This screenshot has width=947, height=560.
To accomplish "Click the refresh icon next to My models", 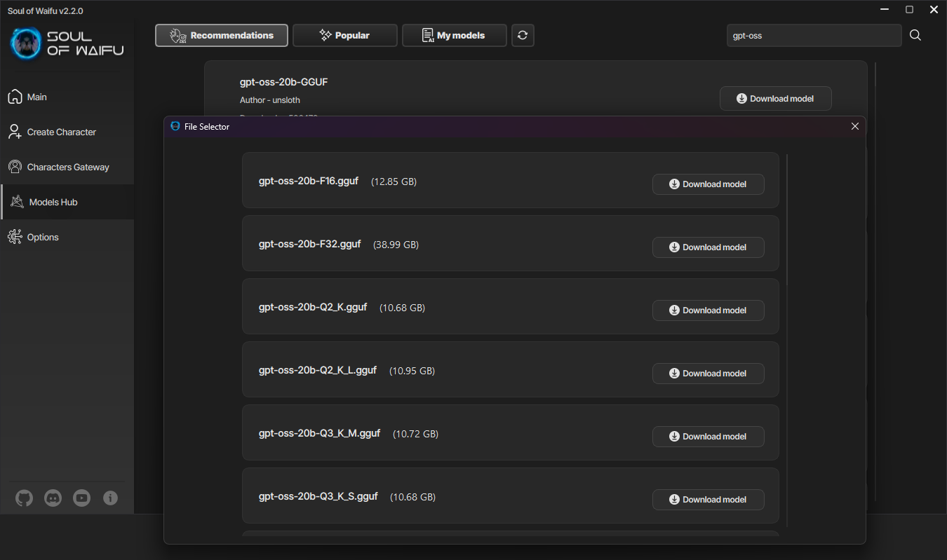I will coord(523,35).
